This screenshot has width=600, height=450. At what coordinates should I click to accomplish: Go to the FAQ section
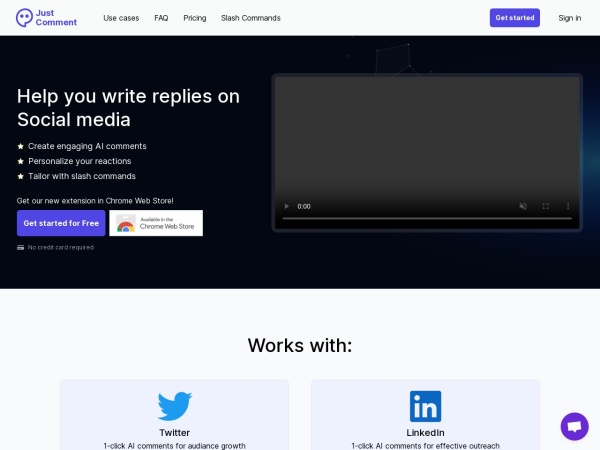pos(161,18)
